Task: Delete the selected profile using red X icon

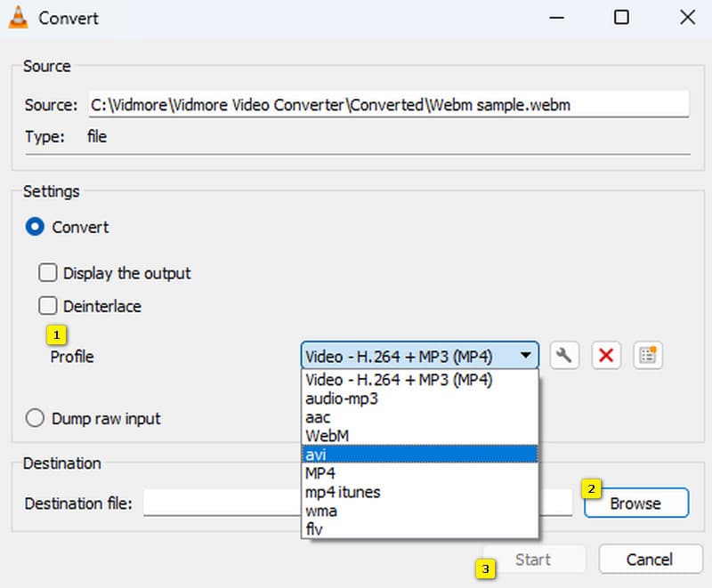Action: (x=605, y=355)
